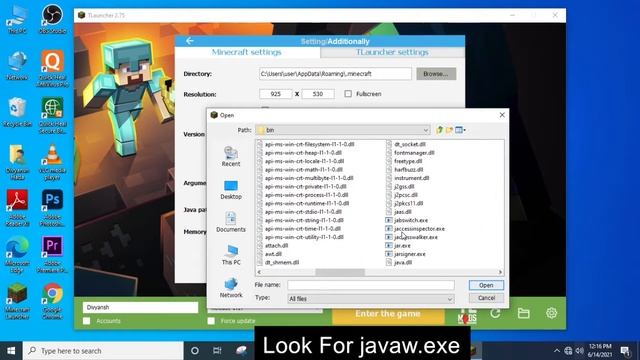Screen dimensions: 640x360
Task: Open VLC media player desktop icon
Action: pyautogui.click(x=52, y=162)
